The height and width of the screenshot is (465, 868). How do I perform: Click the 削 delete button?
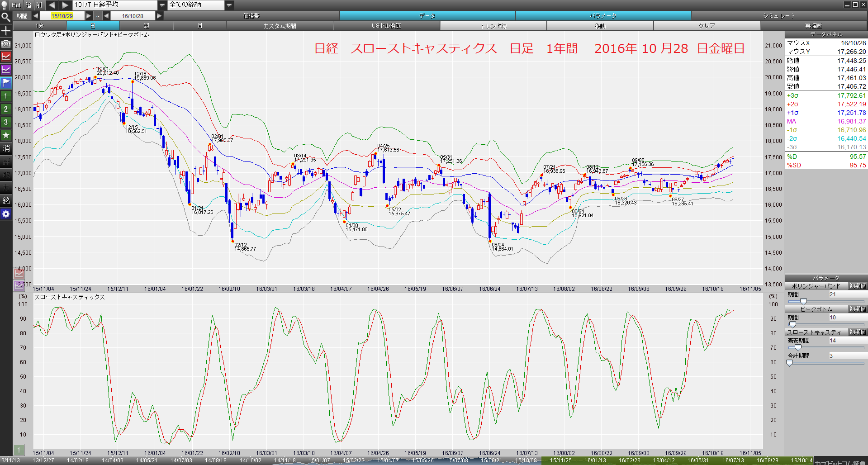point(39,5)
